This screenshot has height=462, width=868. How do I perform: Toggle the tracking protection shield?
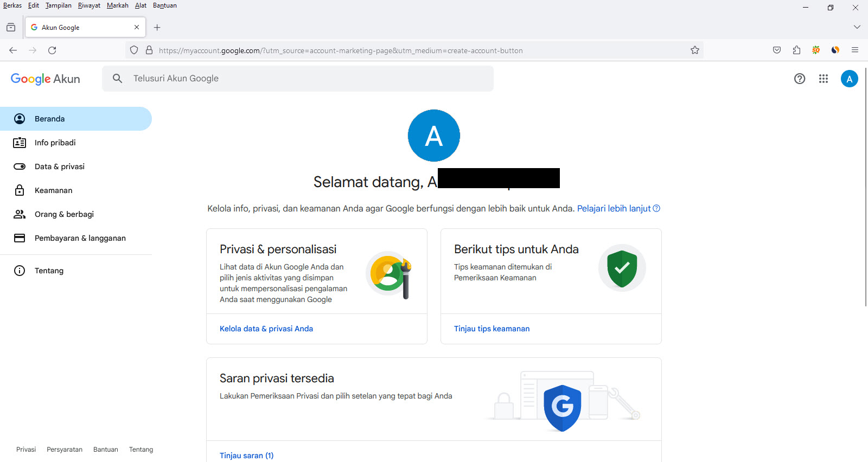pyautogui.click(x=133, y=50)
